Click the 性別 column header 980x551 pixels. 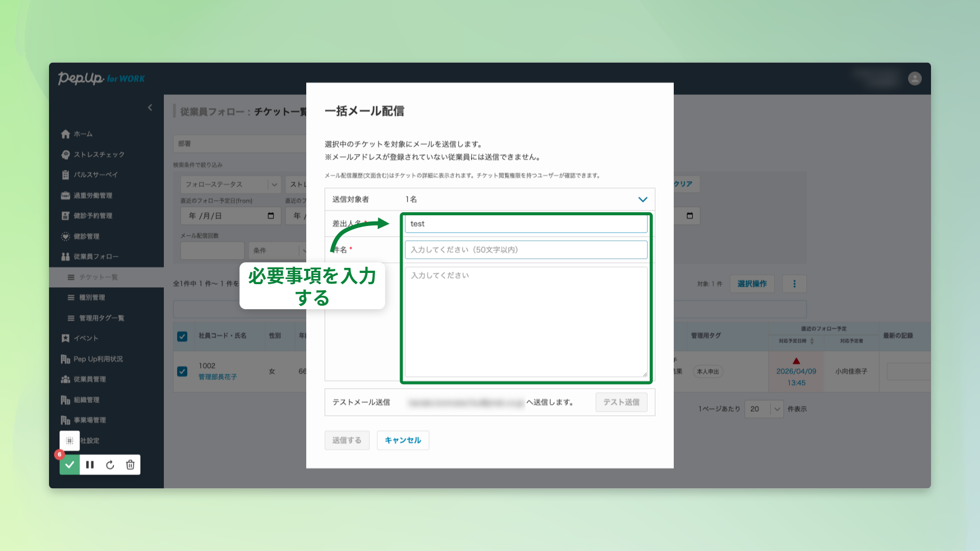[275, 336]
